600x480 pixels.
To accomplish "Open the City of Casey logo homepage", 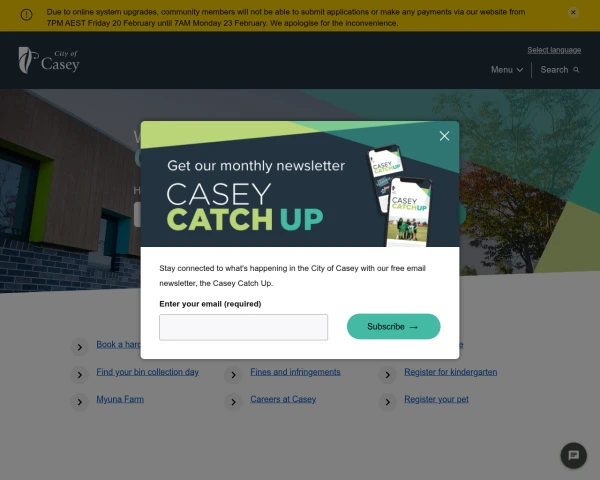I will click(49, 60).
